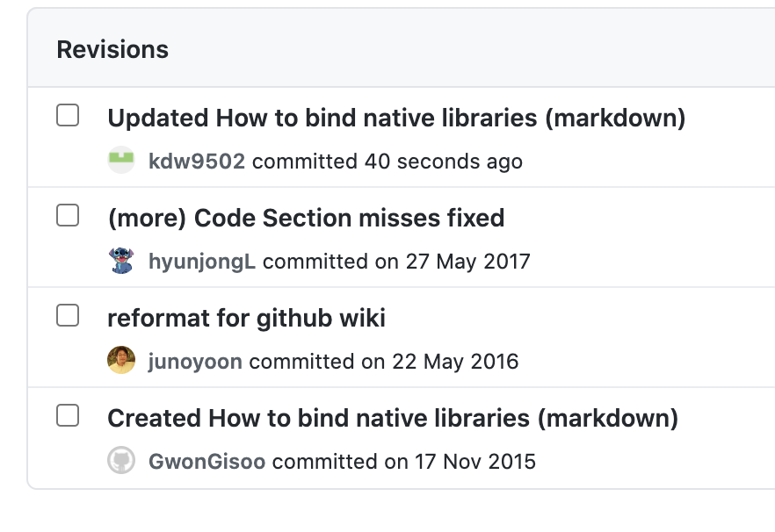Open the 'Updated How to bind native libraries' revision
The height and width of the screenshot is (532, 775).
coord(396,117)
